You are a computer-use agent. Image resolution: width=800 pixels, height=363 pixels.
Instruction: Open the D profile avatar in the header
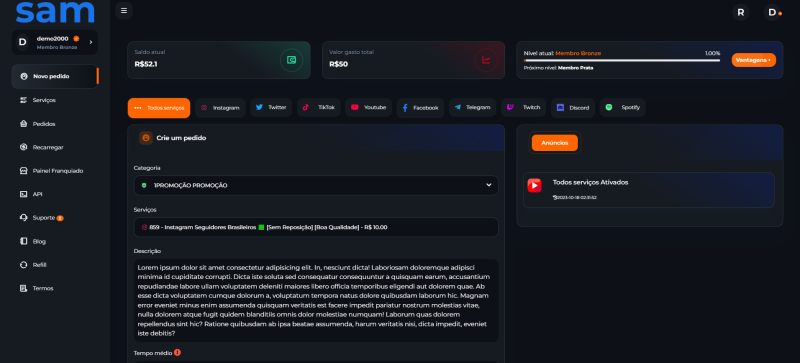click(x=772, y=12)
